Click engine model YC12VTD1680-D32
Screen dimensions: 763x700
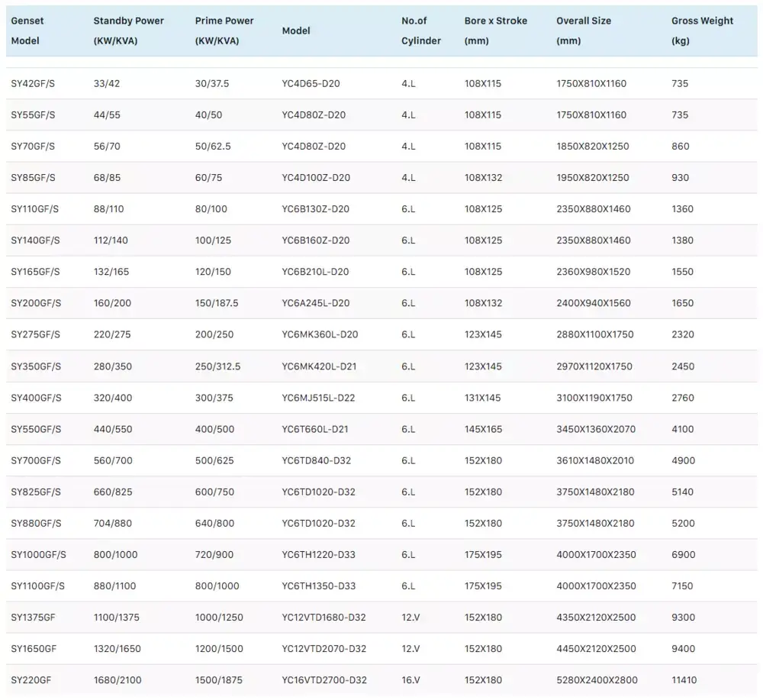[x=324, y=618]
